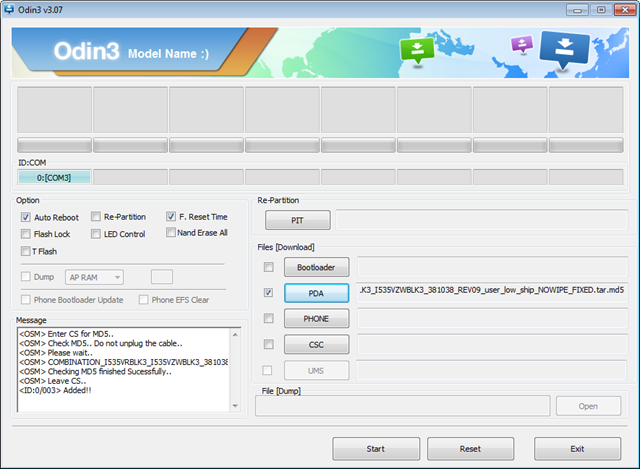The width and height of the screenshot is (640, 469).
Task: Enable the LED Control checkbox
Action: point(96,234)
